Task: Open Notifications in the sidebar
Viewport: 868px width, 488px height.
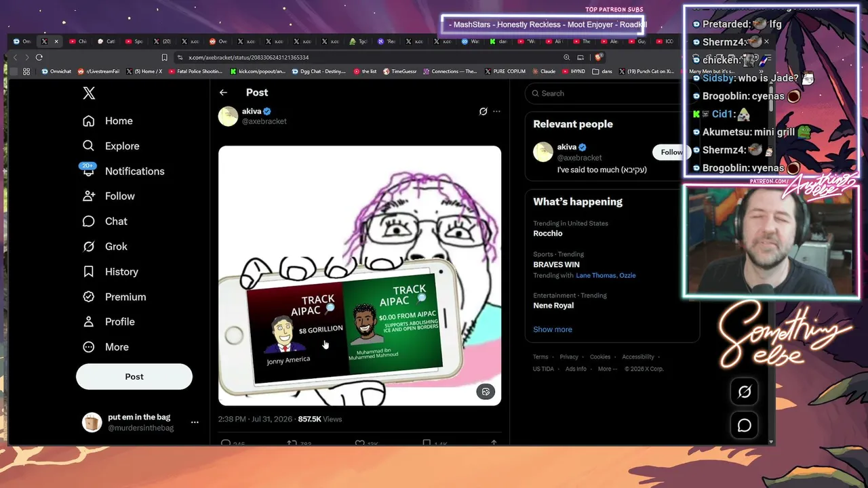Action: point(123,171)
